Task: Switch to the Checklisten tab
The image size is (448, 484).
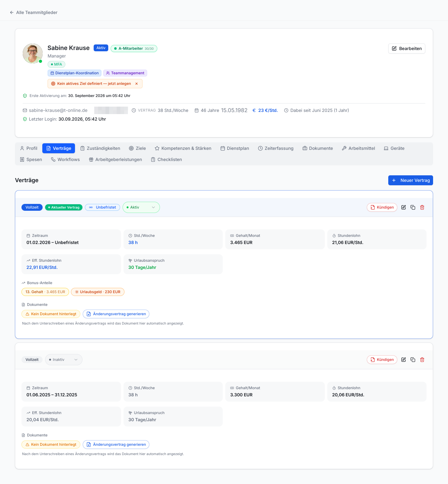Action: point(166,159)
